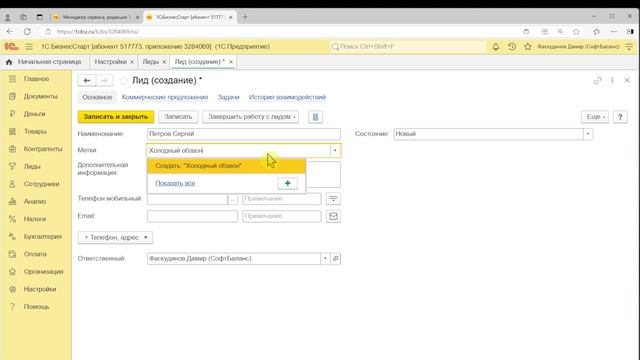Reload the browser page
This screenshot has height=360, width=640.
coord(27,31)
